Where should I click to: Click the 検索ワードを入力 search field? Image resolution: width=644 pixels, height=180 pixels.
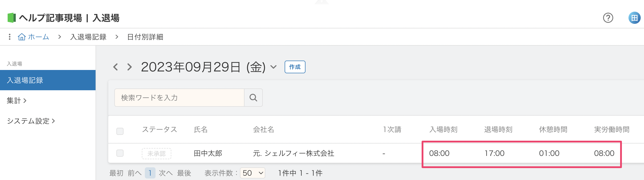pyautogui.click(x=179, y=98)
